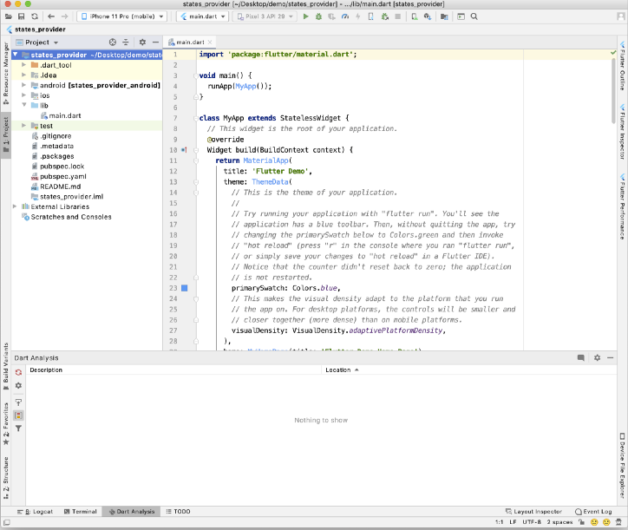
Task: Switch to the Terminal tab
Action: [82, 511]
